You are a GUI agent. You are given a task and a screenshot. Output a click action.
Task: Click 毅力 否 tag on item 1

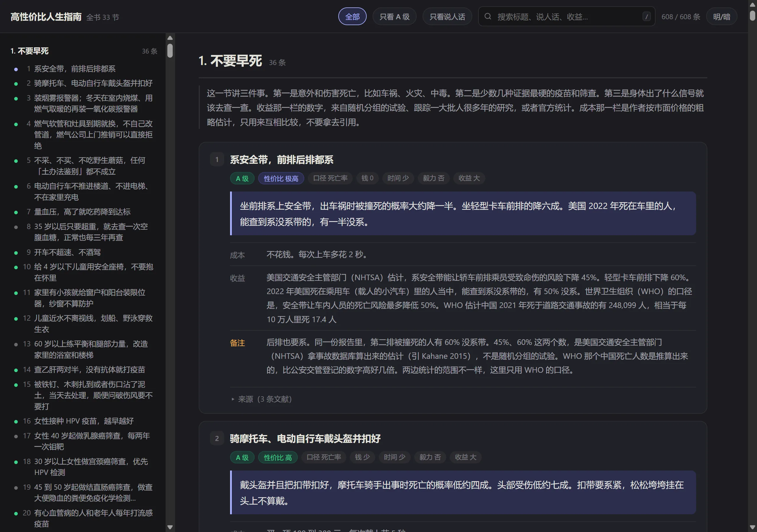[x=434, y=178]
